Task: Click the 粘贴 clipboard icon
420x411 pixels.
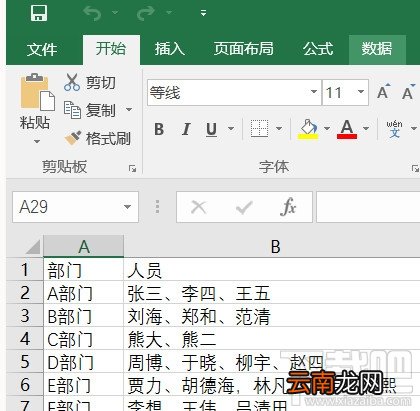Action: coord(37,92)
